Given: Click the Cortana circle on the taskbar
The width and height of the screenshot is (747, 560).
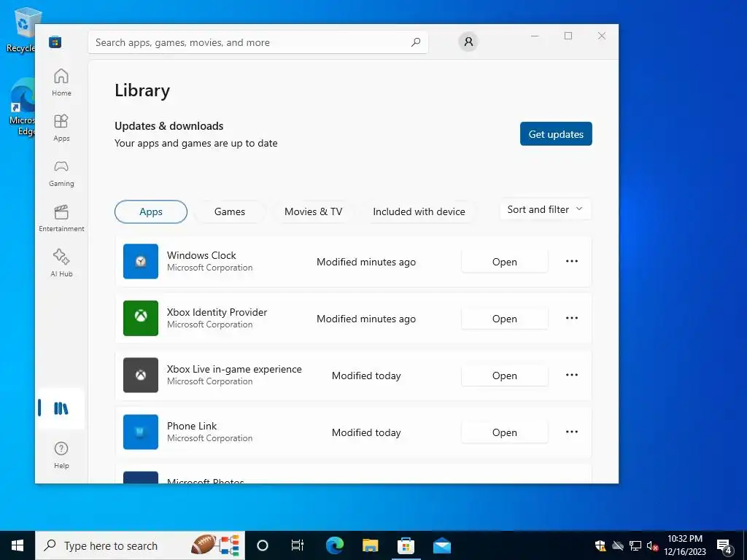Looking at the screenshot, I should (x=263, y=545).
